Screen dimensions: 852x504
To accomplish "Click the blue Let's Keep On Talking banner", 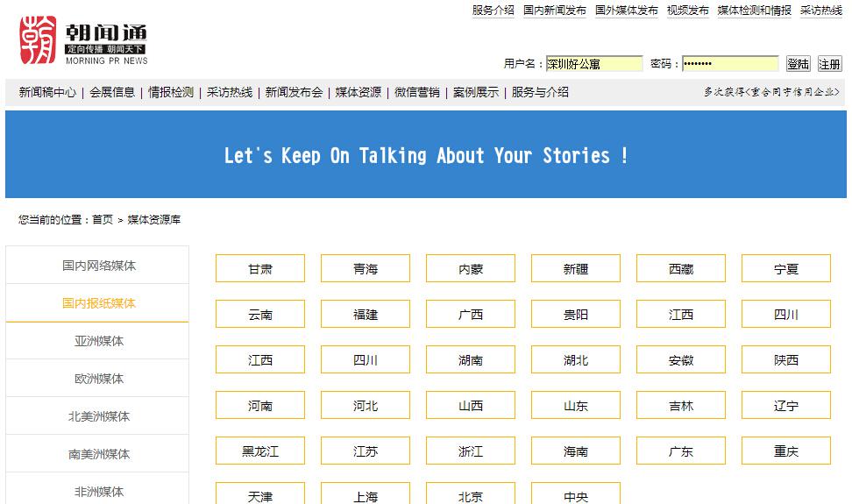I will (426, 155).
